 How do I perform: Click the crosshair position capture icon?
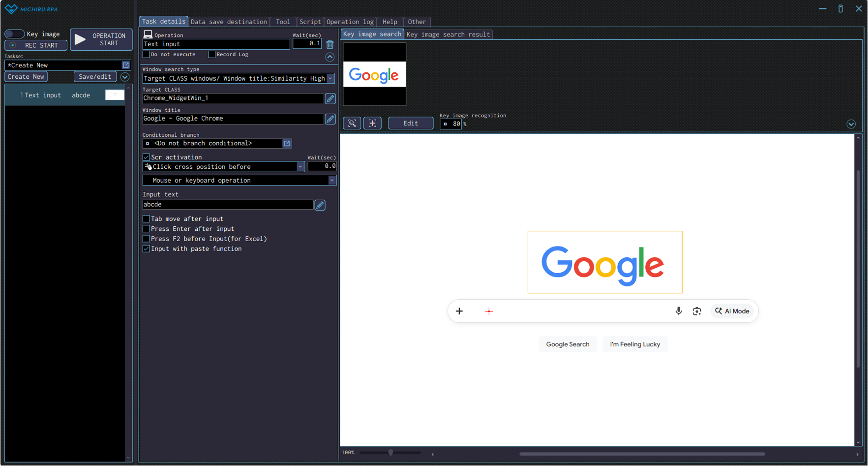372,124
